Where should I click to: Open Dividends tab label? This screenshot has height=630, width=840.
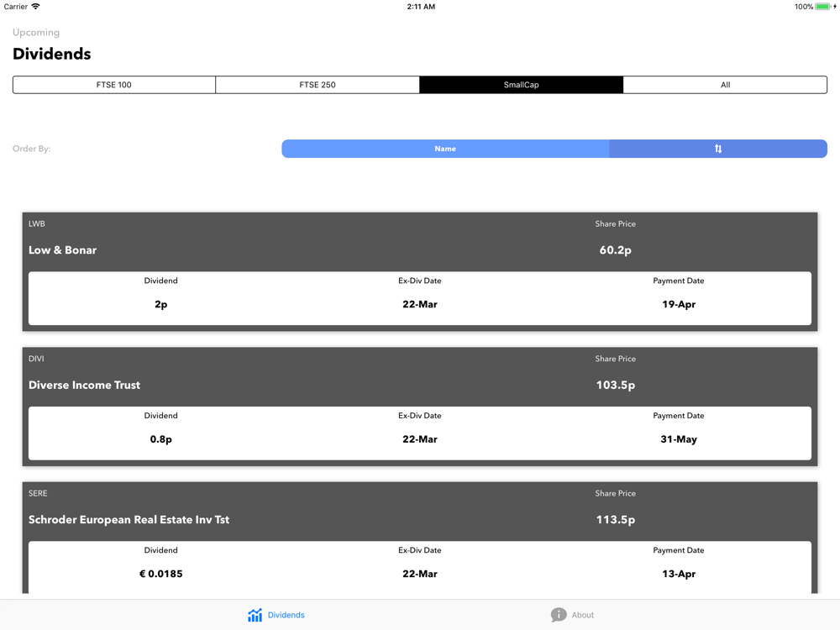click(286, 615)
